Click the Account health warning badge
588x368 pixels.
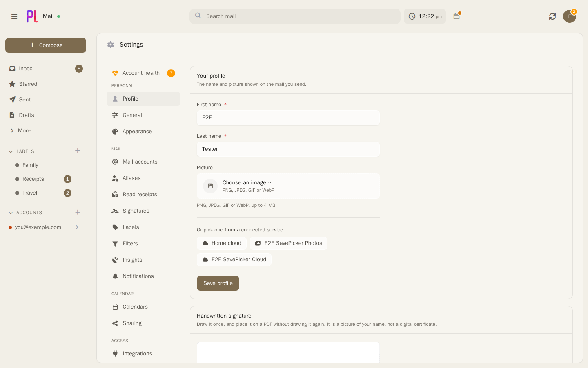[171, 73]
